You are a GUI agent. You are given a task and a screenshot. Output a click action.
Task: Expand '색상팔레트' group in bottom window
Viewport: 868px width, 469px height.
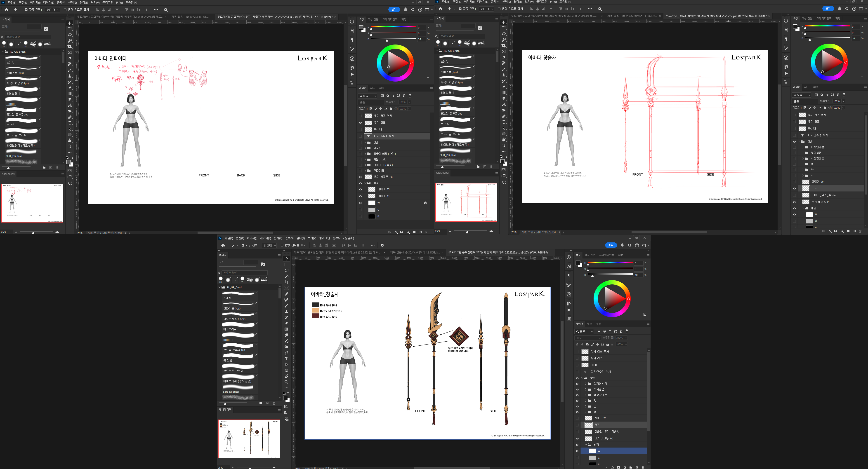586,395
